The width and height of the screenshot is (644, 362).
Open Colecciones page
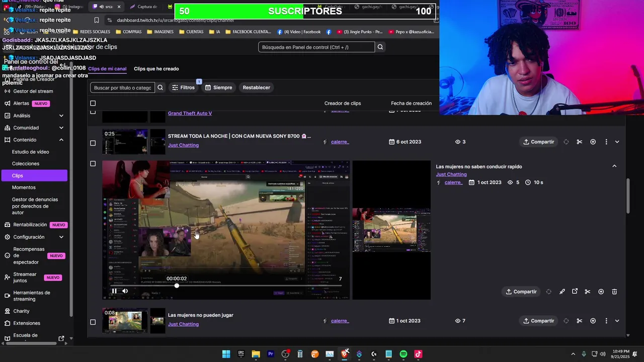pos(26,163)
